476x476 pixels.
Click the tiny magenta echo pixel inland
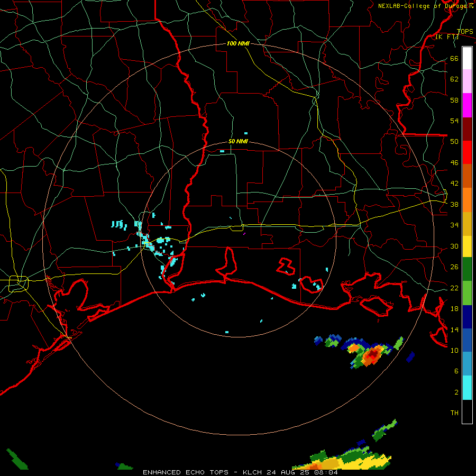pyautogui.click(x=244, y=234)
